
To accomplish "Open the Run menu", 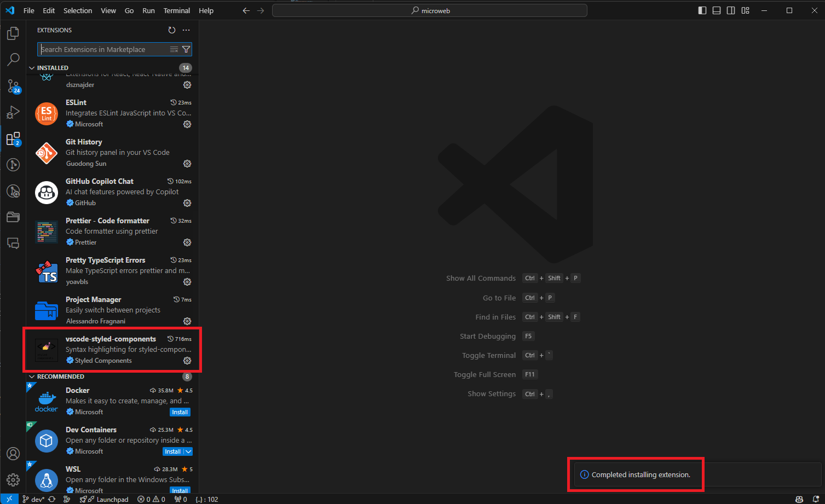I will point(148,10).
